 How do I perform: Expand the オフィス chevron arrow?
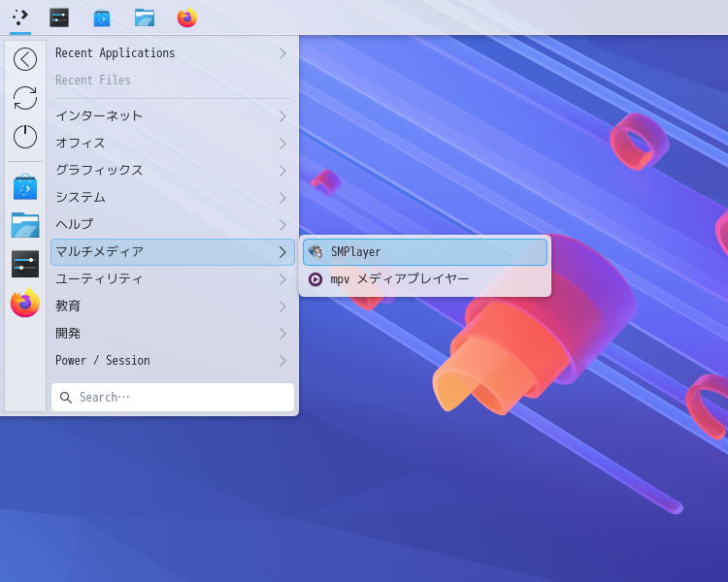coord(282,144)
